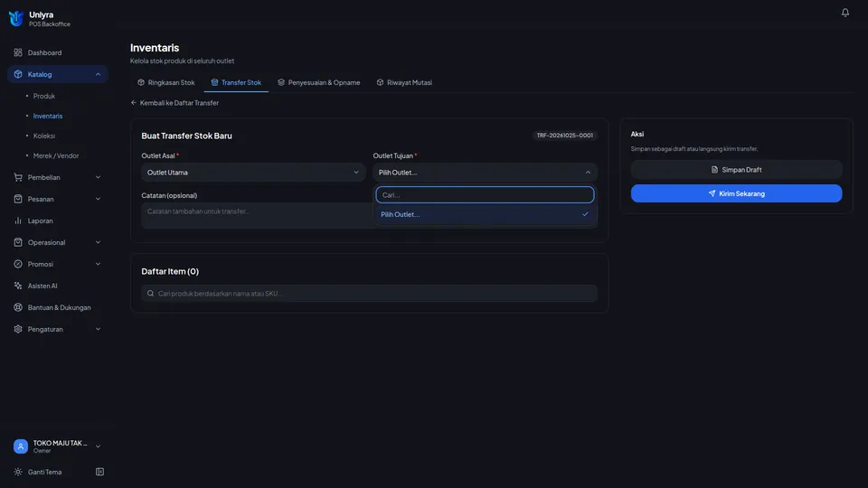
Task: Click the Kirim Sekarang button
Action: (736, 193)
